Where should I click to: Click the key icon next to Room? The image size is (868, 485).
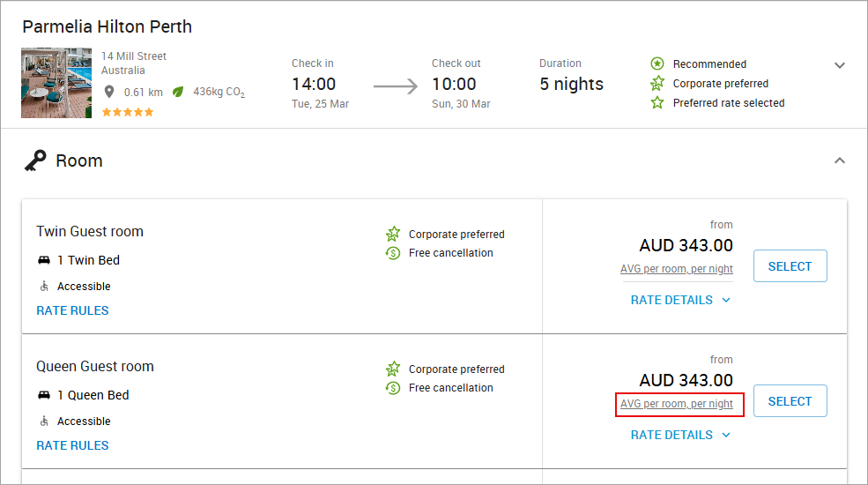tap(35, 160)
